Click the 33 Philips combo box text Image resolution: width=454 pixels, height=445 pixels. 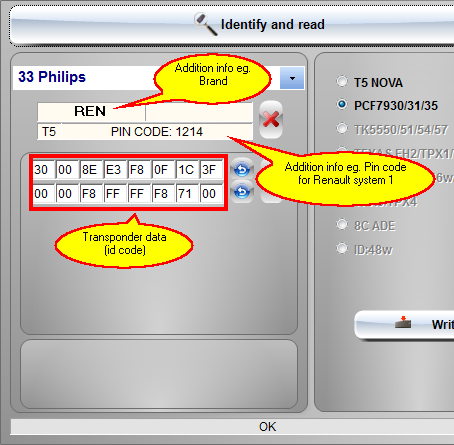(52, 77)
